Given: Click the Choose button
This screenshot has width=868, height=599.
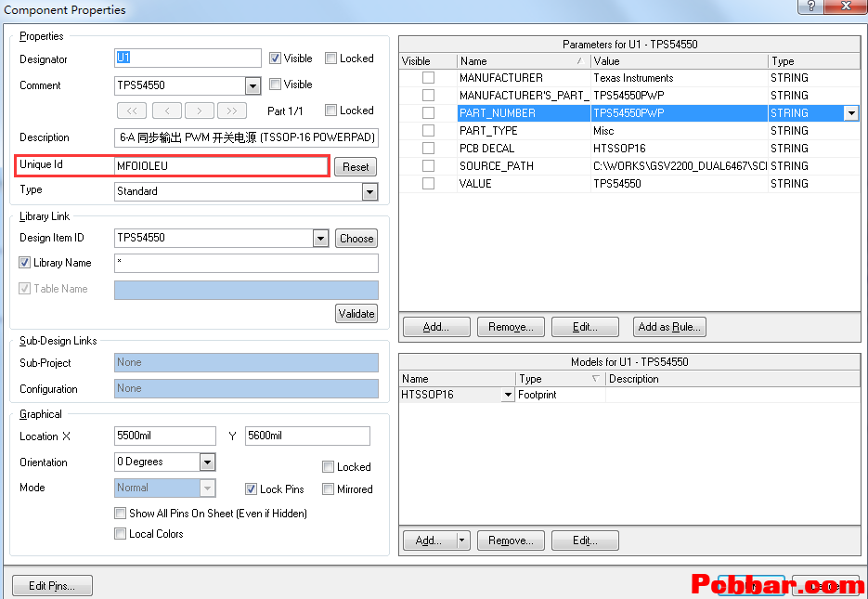Looking at the screenshot, I should (x=356, y=239).
